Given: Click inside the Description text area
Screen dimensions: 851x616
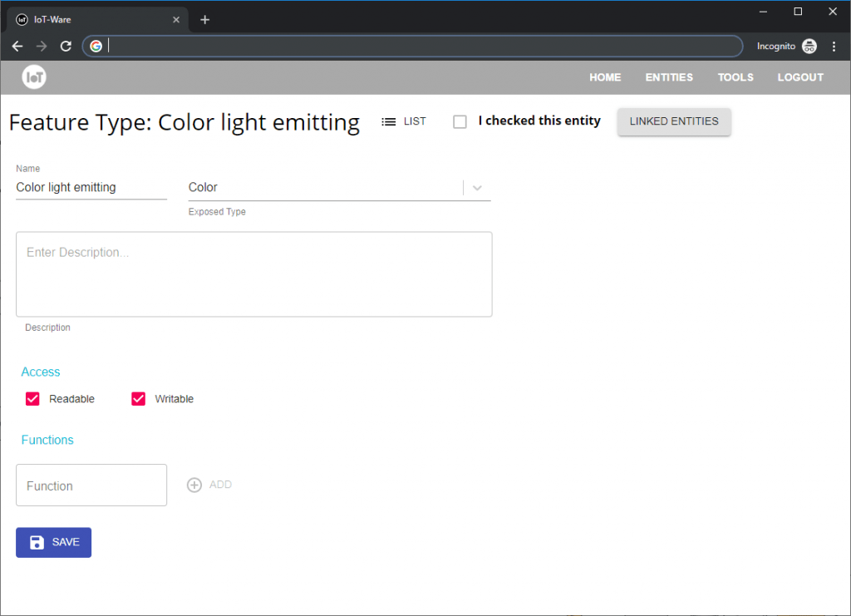Looking at the screenshot, I should (254, 274).
